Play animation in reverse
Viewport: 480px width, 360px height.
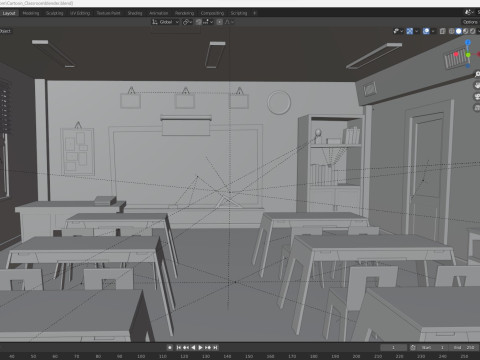point(193,347)
